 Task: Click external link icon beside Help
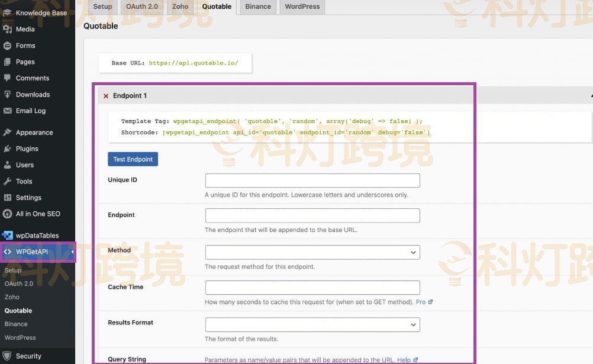coord(415,360)
